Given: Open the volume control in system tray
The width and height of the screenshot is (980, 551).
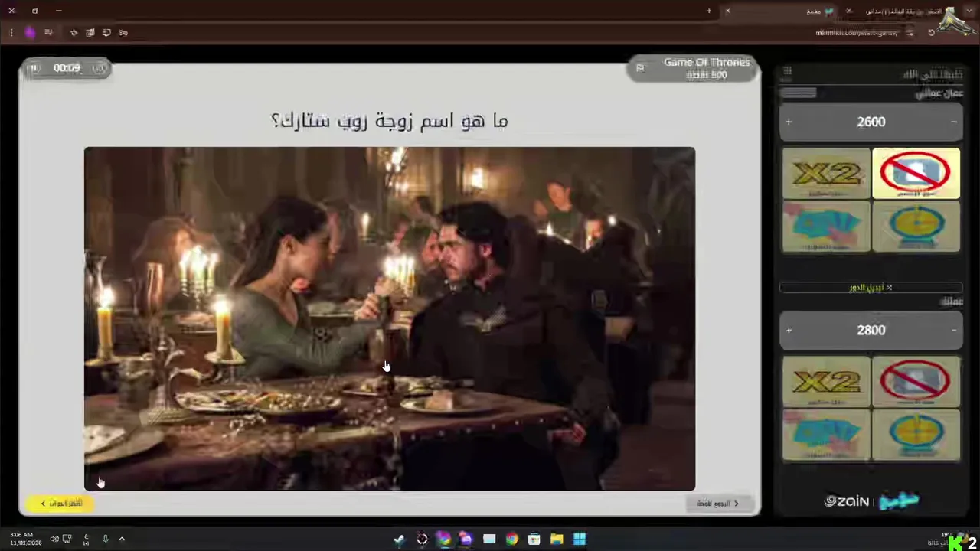Looking at the screenshot, I should point(54,539).
